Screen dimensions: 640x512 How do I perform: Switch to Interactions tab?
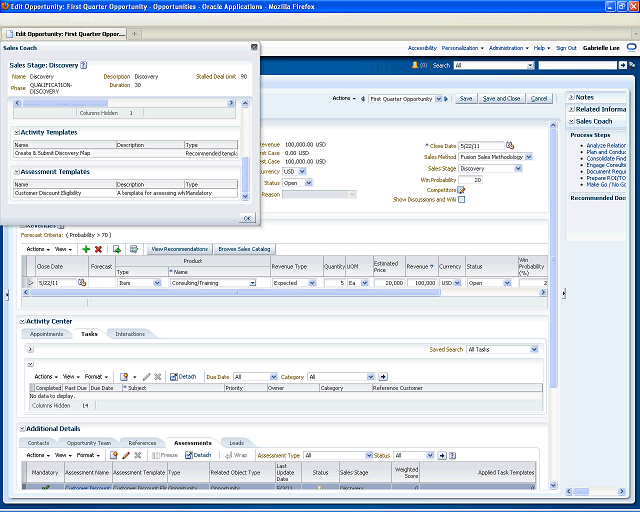(x=130, y=334)
